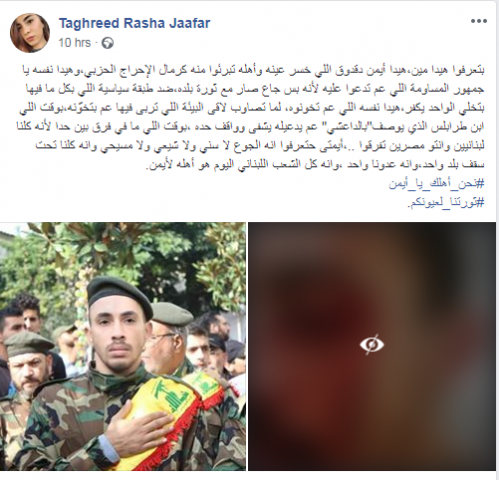Viewport: 499px width, 480px height.
Task: Click the last paragraph line starting سقف بلد واحد
Action: [x=315, y=165]
